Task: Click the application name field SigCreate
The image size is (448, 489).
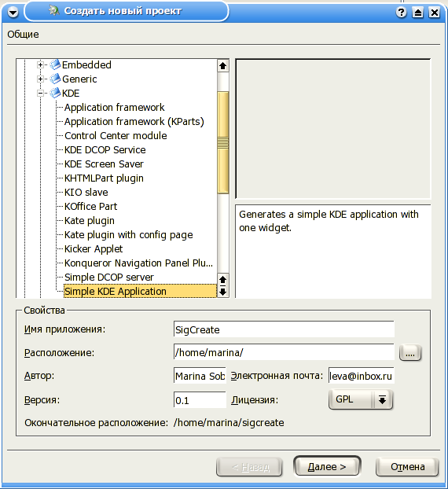Action: click(284, 329)
